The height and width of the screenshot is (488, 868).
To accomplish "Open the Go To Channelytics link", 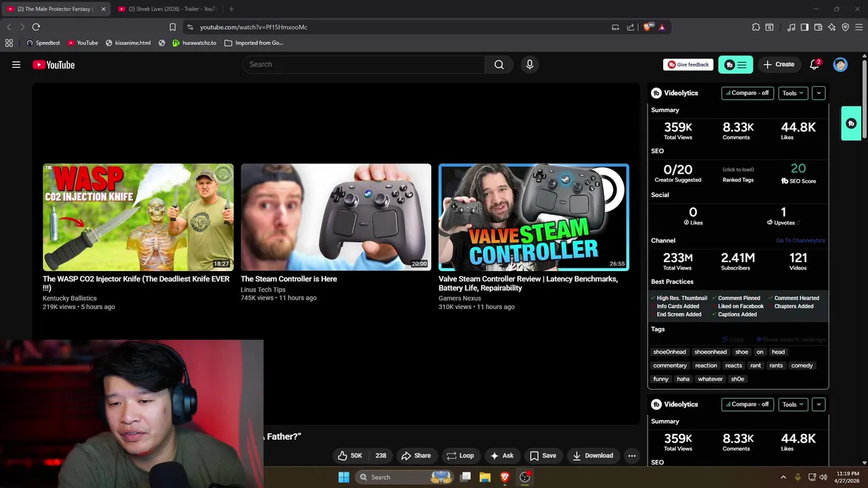I will click(x=800, y=241).
